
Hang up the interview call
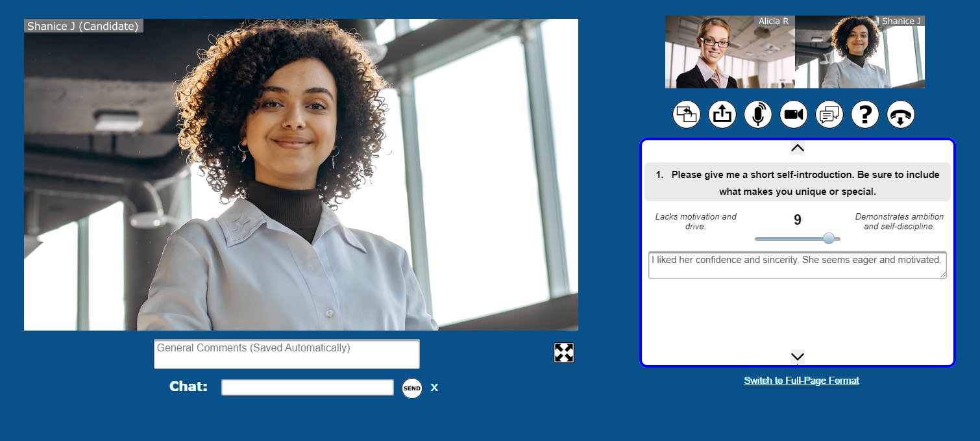click(x=900, y=114)
